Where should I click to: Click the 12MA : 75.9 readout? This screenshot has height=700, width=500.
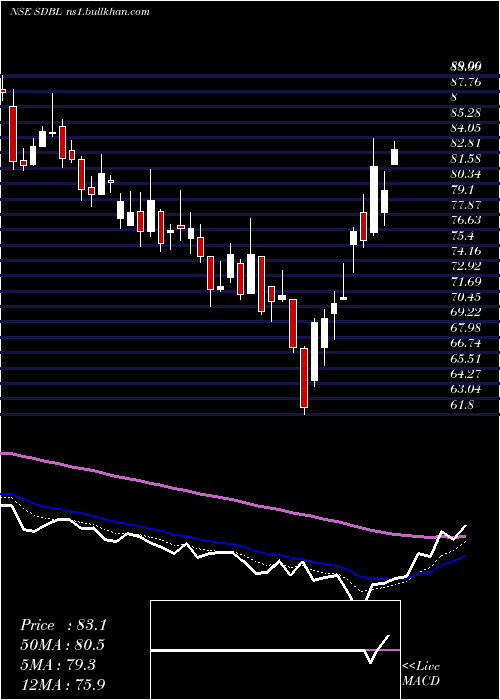click(x=62, y=684)
